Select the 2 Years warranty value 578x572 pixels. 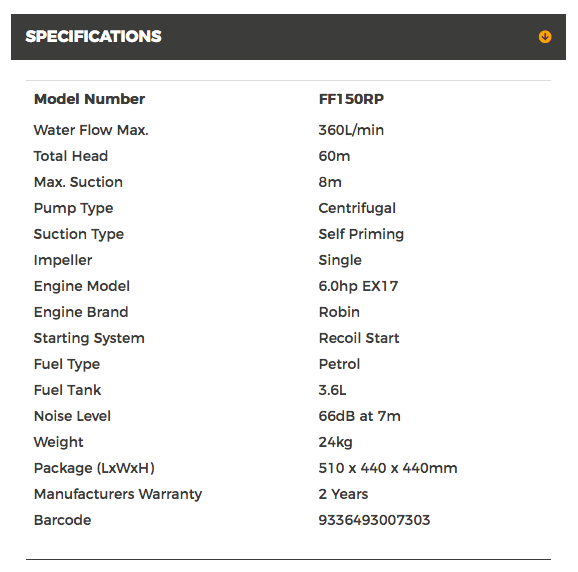pos(343,494)
